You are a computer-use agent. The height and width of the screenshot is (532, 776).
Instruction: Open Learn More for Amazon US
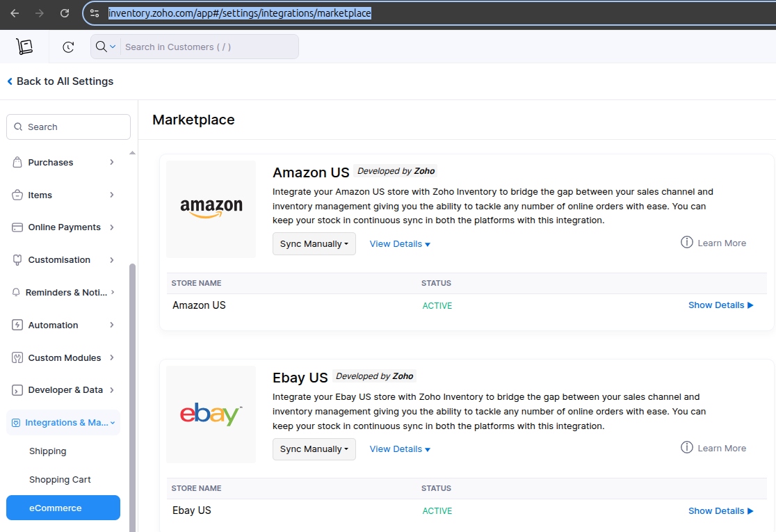tap(722, 243)
